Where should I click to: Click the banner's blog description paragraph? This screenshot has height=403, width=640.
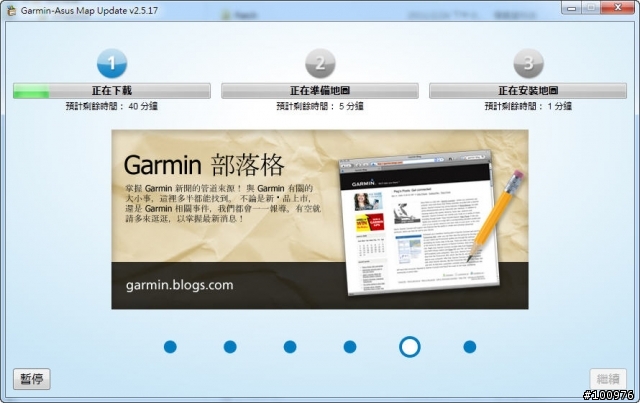[x=223, y=203]
